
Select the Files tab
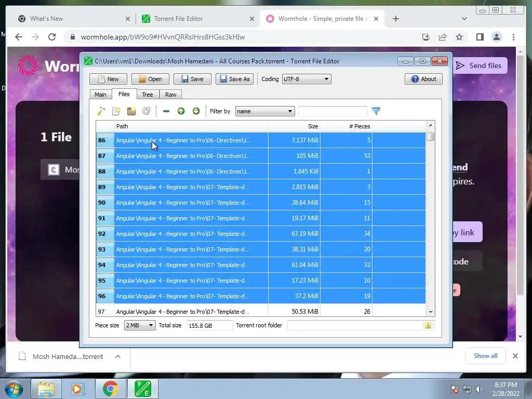click(124, 94)
